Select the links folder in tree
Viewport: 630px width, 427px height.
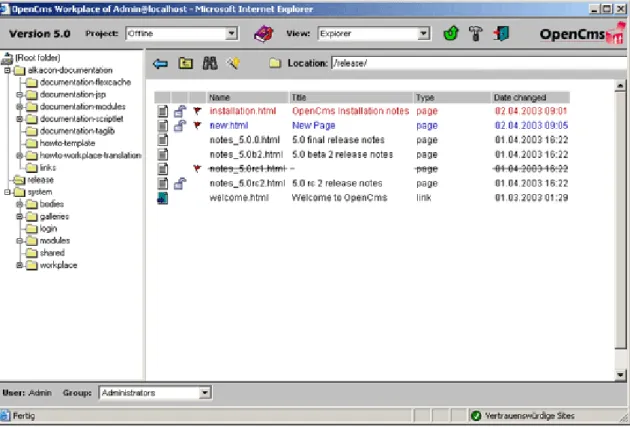click(x=48, y=168)
